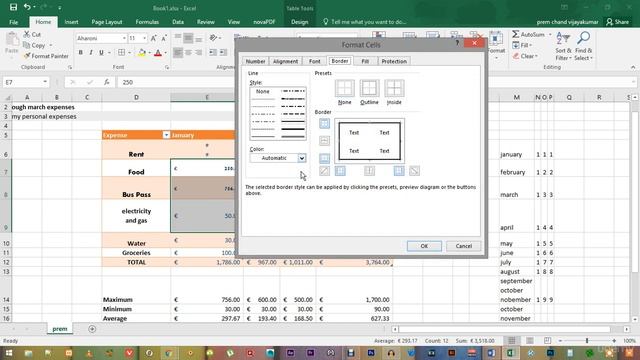The image size is (640, 360).
Task: Switch to the Alignment tab
Action: (285, 61)
